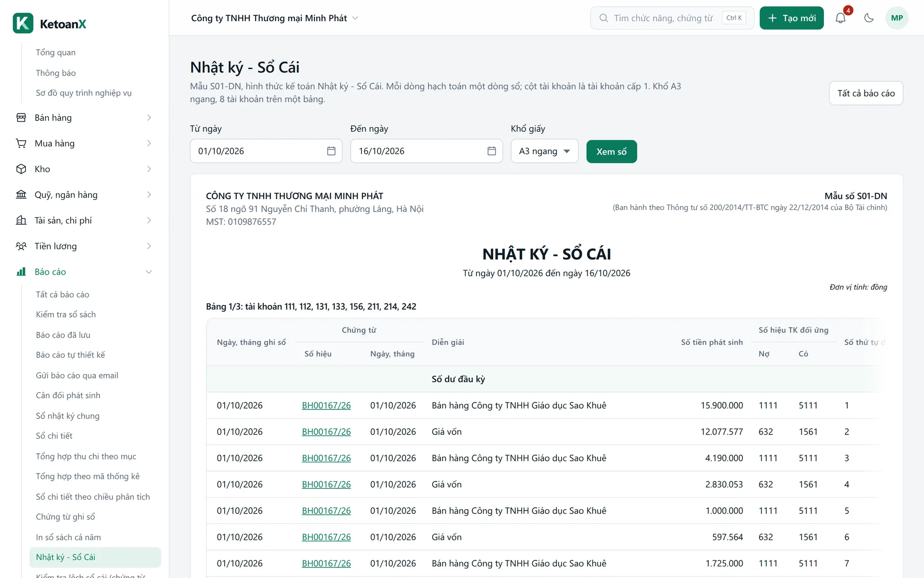Click the Tất cả báo cáo button

coord(866,93)
